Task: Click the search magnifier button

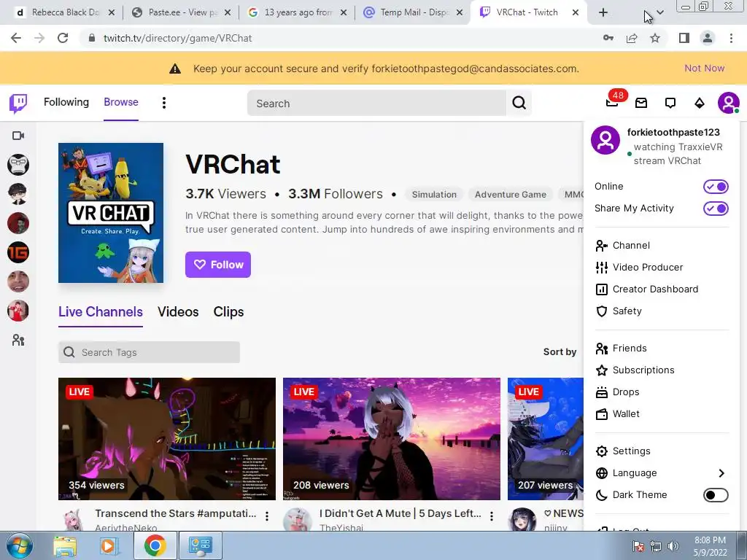Action: coord(519,103)
